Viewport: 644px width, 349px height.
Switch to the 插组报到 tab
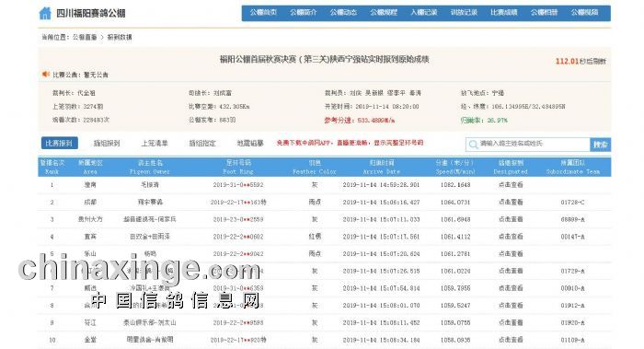[x=107, y=143]
